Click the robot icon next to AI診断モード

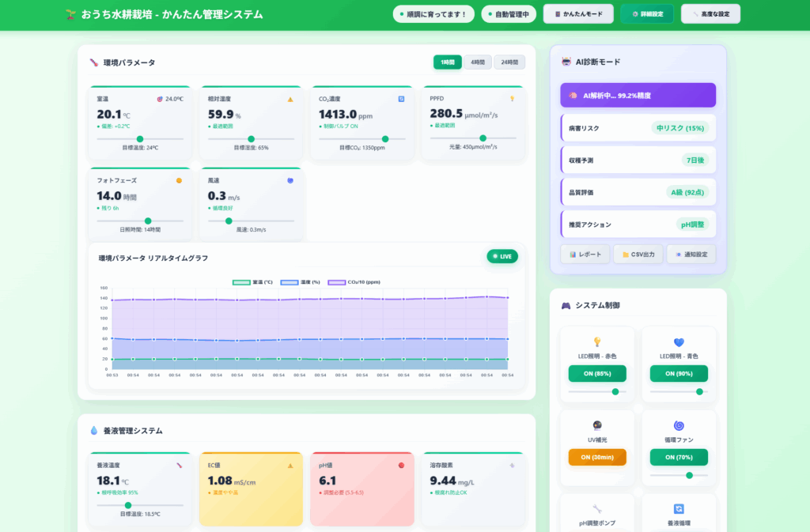click(566, 62)
